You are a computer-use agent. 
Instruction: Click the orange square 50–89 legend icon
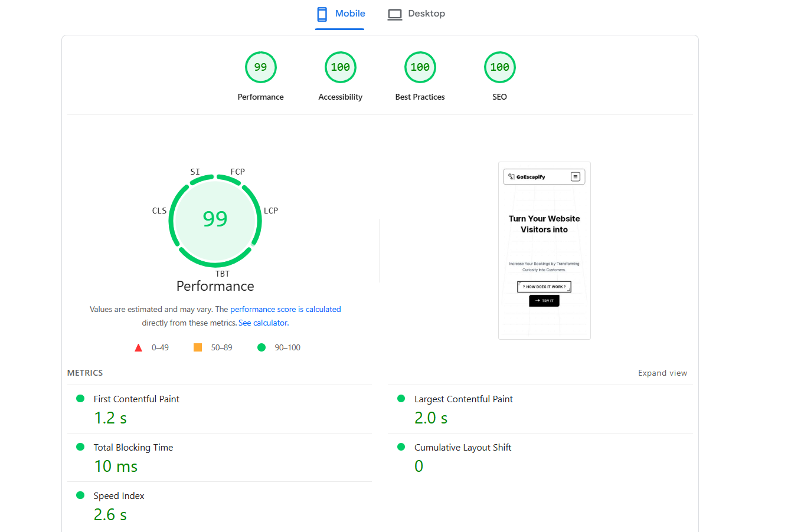(198, 347)
